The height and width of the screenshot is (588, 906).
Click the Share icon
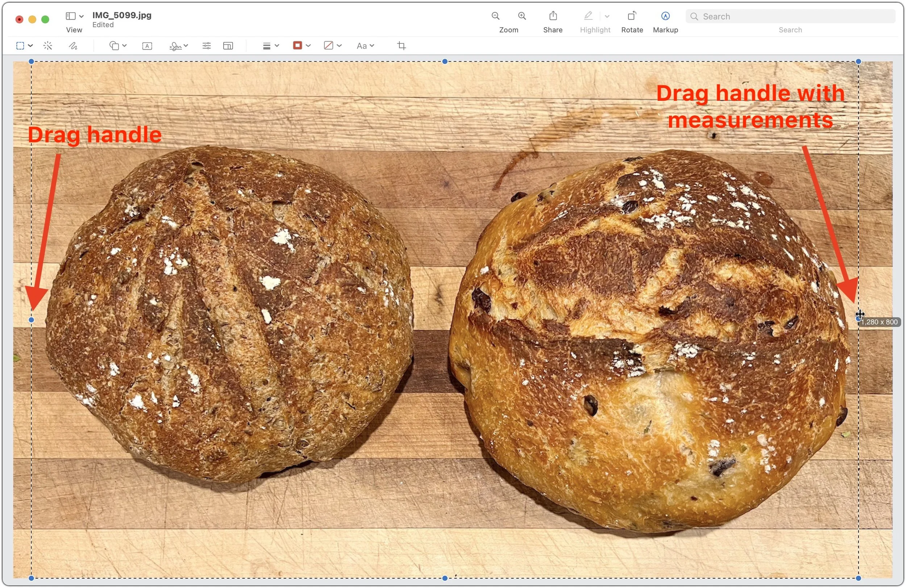tap(553, 16)
